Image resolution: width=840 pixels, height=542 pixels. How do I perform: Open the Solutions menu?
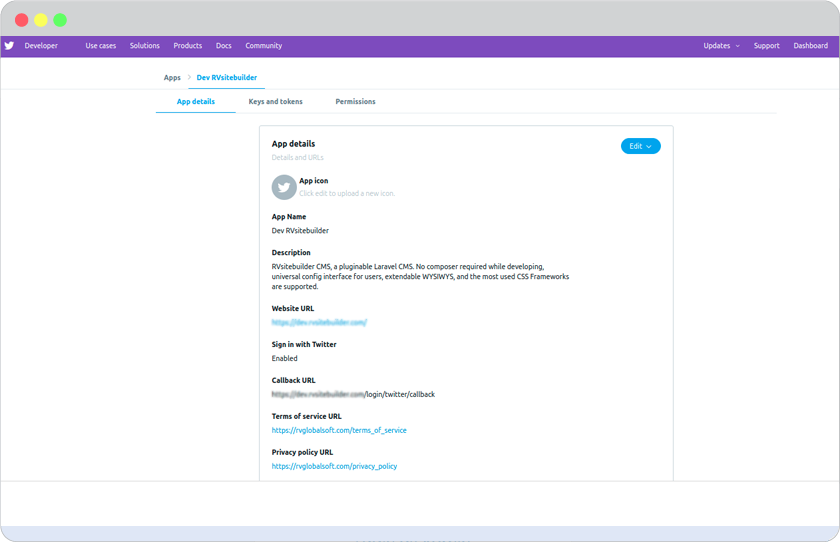(145, 46)
